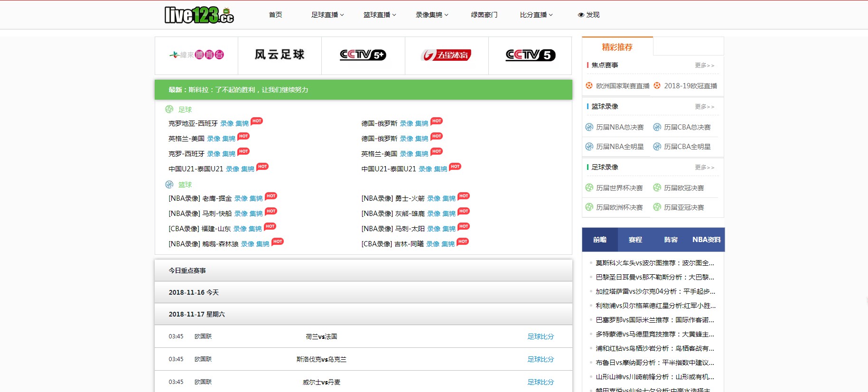Open article 巴黎圣日耳曼vs那不勒斯分析
The image size is (868, 392).
pos(655,277)
